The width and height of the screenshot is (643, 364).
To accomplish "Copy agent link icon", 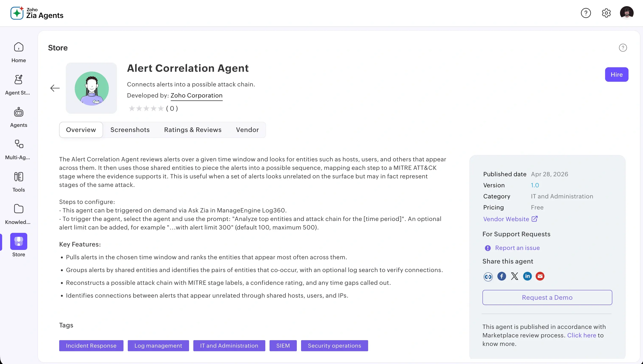I will [488, 277].
